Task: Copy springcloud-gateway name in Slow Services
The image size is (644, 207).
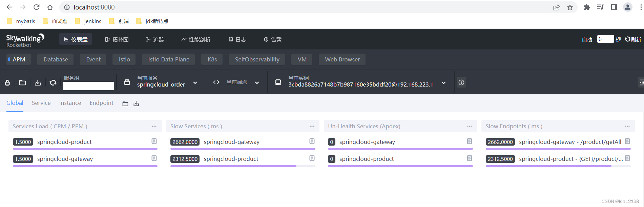Action: click(x=312, y=141)
